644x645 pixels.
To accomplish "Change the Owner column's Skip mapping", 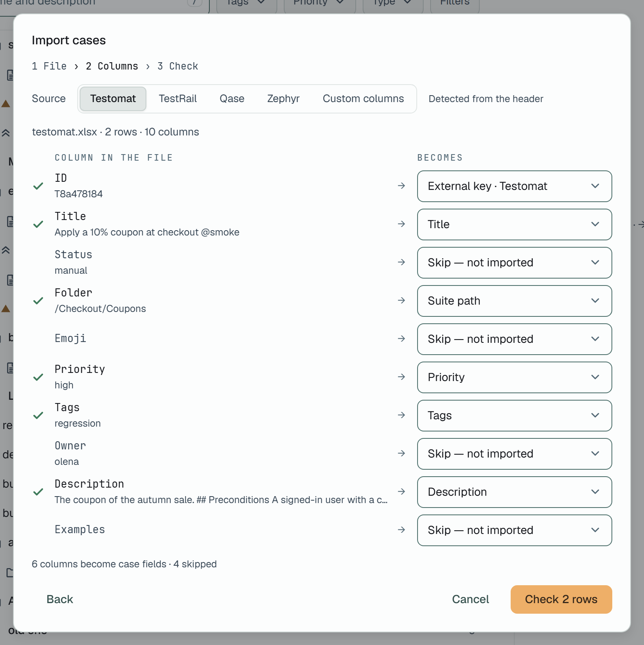I will 514,454.
